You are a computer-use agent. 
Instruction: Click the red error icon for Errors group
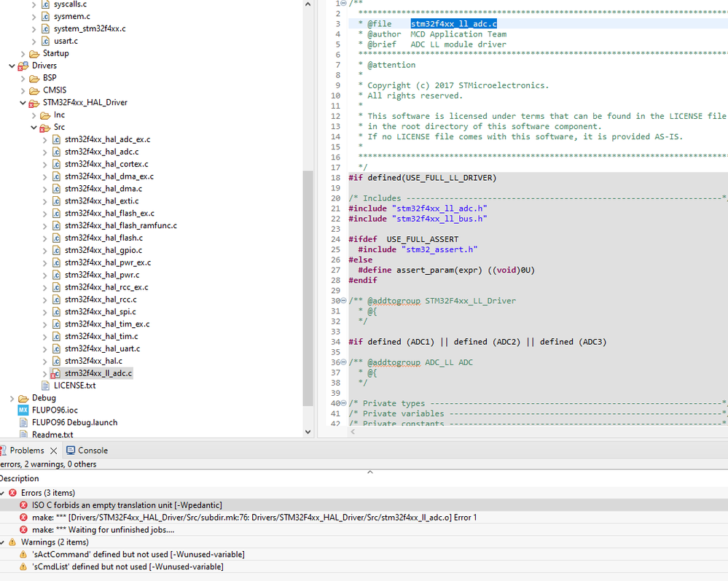[x=13, y=493]
